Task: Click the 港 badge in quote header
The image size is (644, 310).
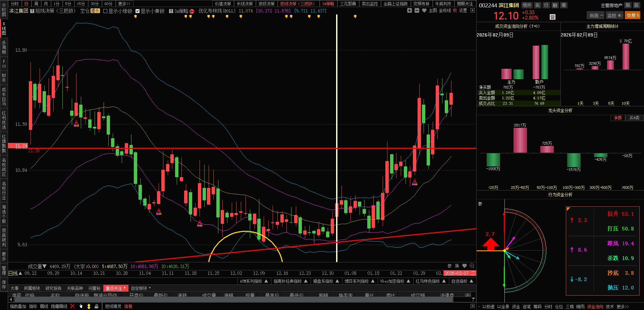Action: click(564, 5)
